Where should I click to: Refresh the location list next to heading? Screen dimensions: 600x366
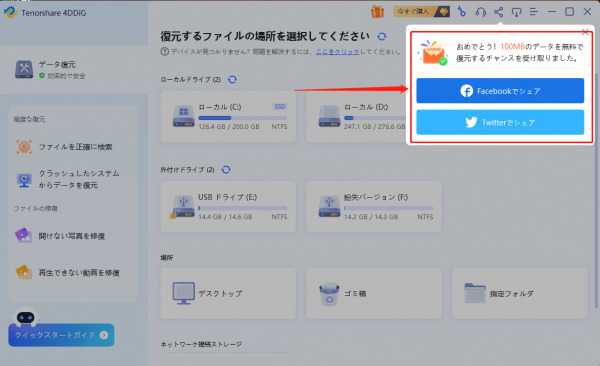[x=382, y=36]
